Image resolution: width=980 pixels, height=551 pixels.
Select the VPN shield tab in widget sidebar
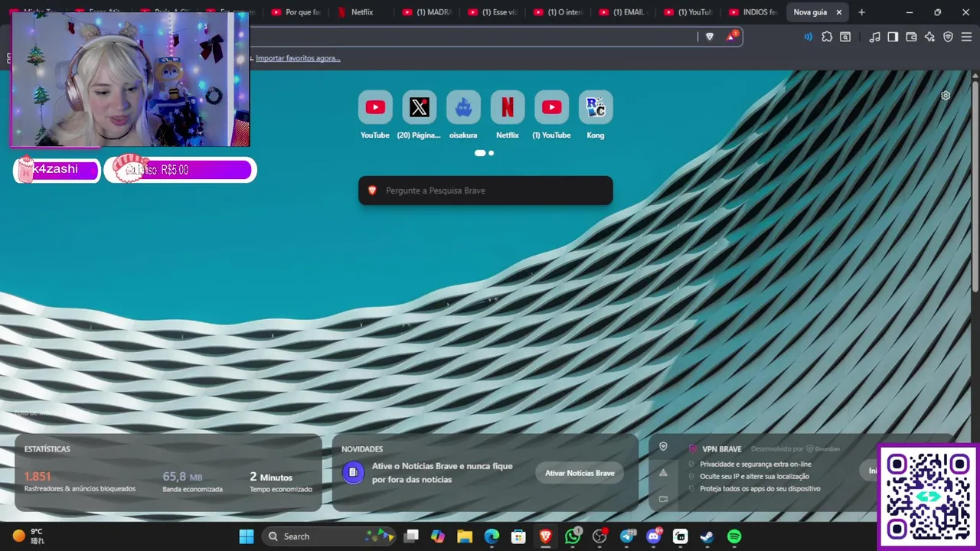pos(663,447)
